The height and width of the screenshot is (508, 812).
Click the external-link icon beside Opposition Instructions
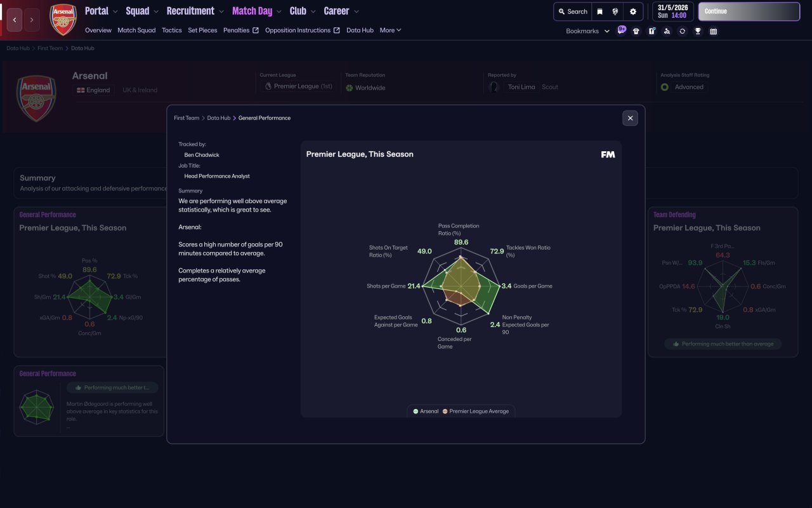point(337,30)
